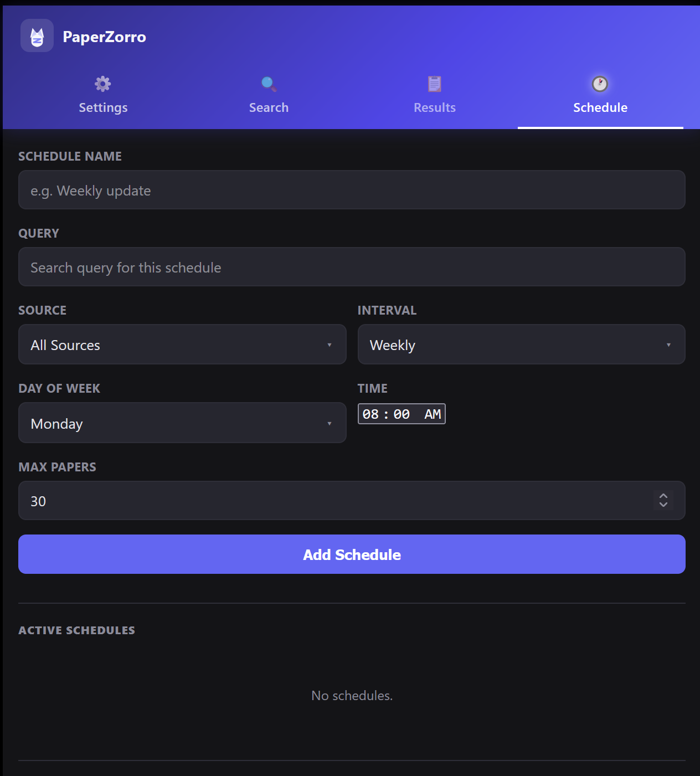The image size is (700, 776).
Task: Decrease Max Papers with down arrow
Action: (663, 505)
